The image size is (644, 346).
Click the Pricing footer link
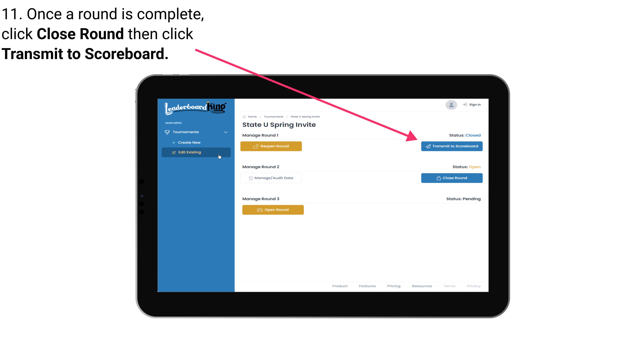[393, 286]
